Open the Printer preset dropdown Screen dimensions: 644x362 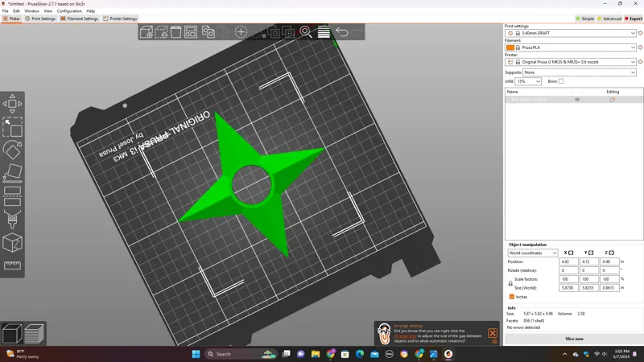pos(571,62)
